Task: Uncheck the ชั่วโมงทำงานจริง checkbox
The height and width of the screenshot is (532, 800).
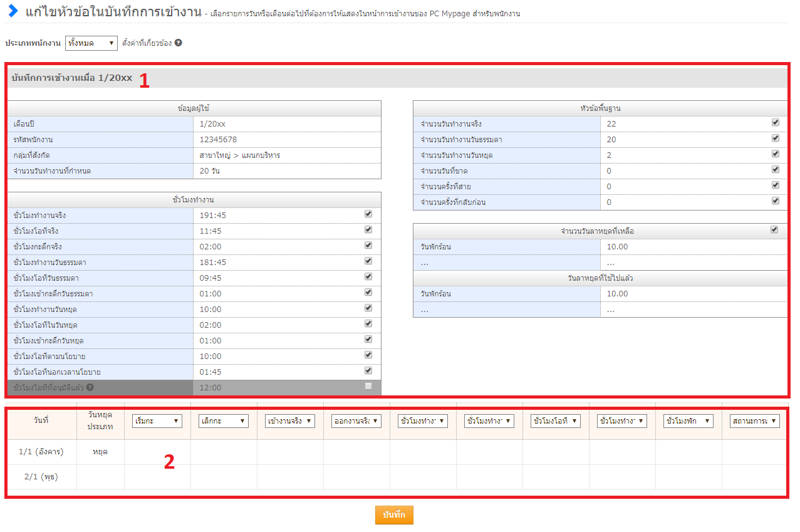Action: click(x=368, y=214)
